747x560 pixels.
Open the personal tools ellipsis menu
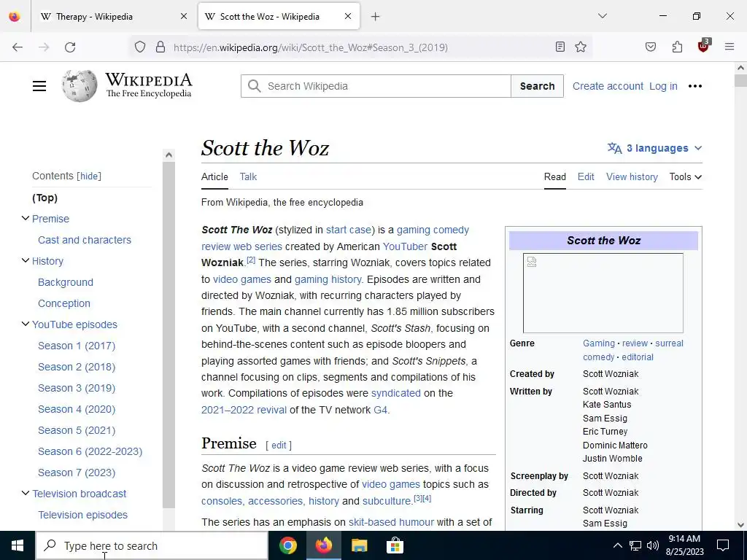(695, 86)
